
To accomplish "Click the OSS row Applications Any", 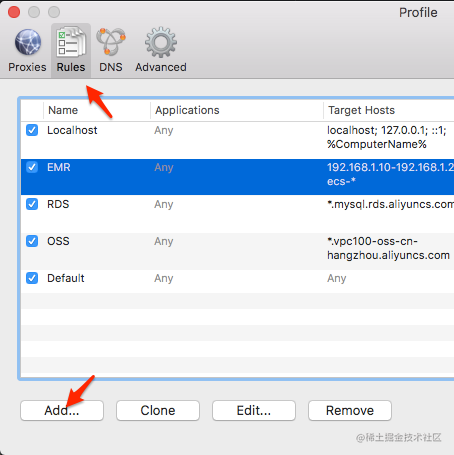I will [164, 241].
